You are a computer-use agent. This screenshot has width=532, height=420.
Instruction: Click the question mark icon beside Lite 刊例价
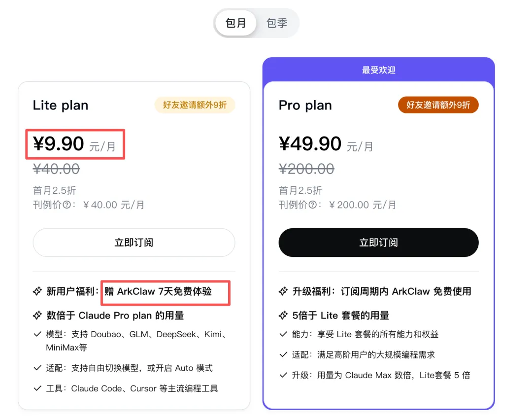click(66, 205)
